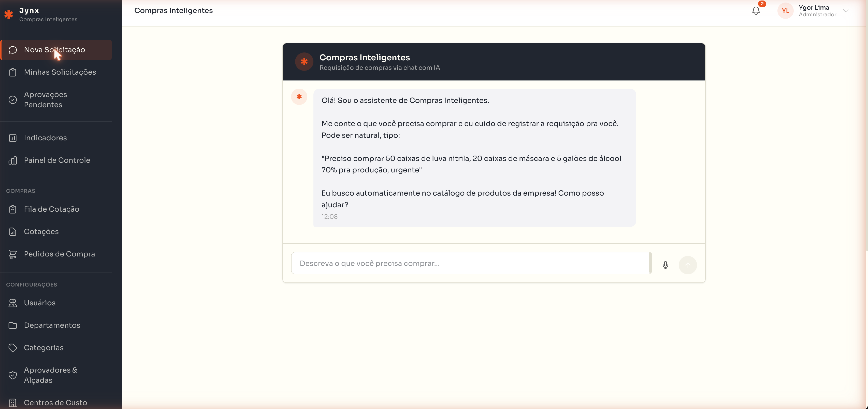The height and width of the screenshot is (409, 868).
Task: Open notifications bell icon
Action: click(756, 11)
